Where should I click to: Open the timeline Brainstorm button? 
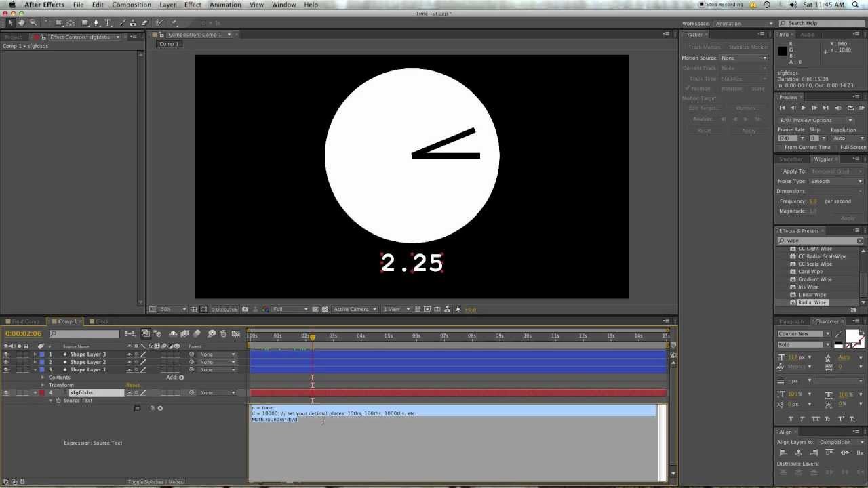[x=211, y=333]
